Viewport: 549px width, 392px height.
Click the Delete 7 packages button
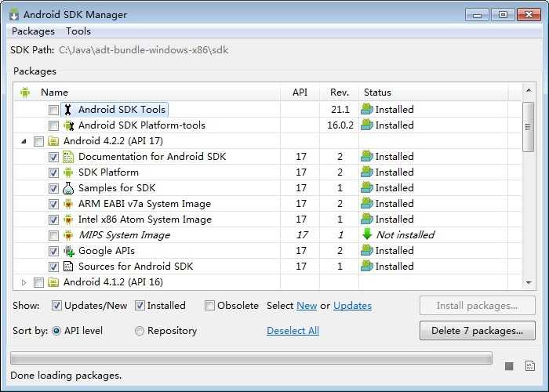[477, 331]
